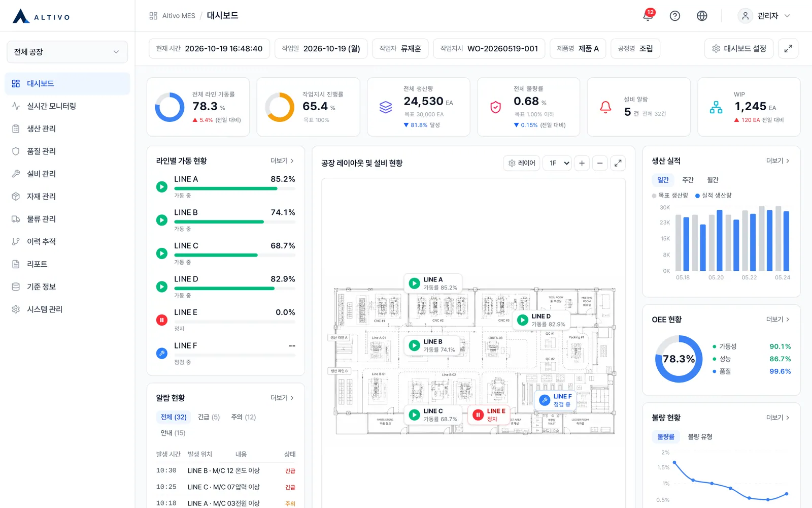
Task: Select the 불량 유형 tab
Action: click(700, 437)
